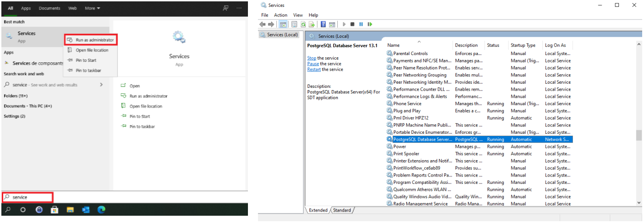Viewport: 644px width, 223px height.
Task: Sort services by the Name column header
Action: click(x=393, y=45)
